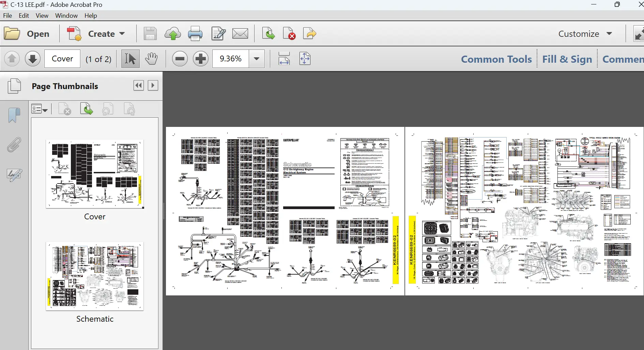Click the read mode expand icon
The width and height of the screenshot is (644, 350).
coord(638,34)
